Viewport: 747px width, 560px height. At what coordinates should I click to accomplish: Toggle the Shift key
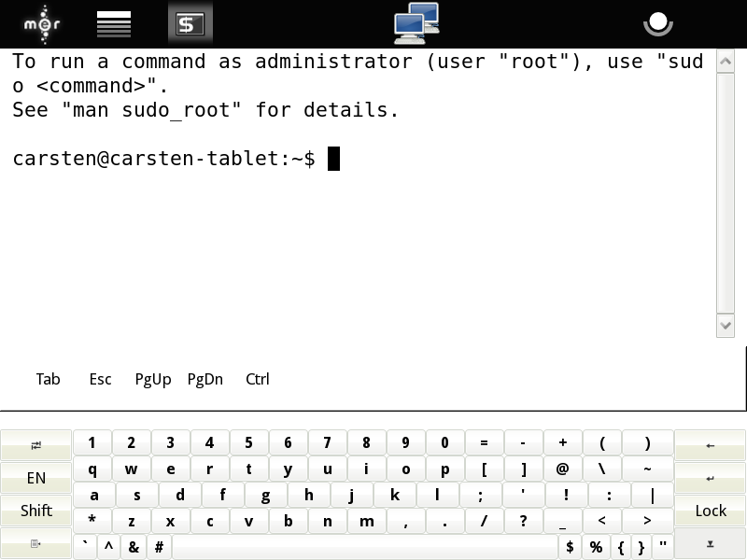point(35,511)
